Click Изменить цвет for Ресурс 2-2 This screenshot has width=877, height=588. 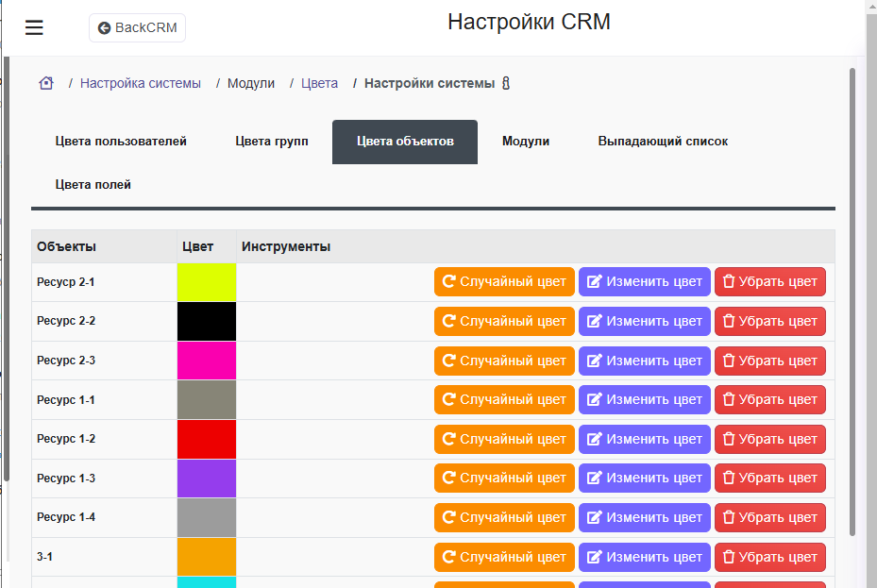[x=644, y=321]
